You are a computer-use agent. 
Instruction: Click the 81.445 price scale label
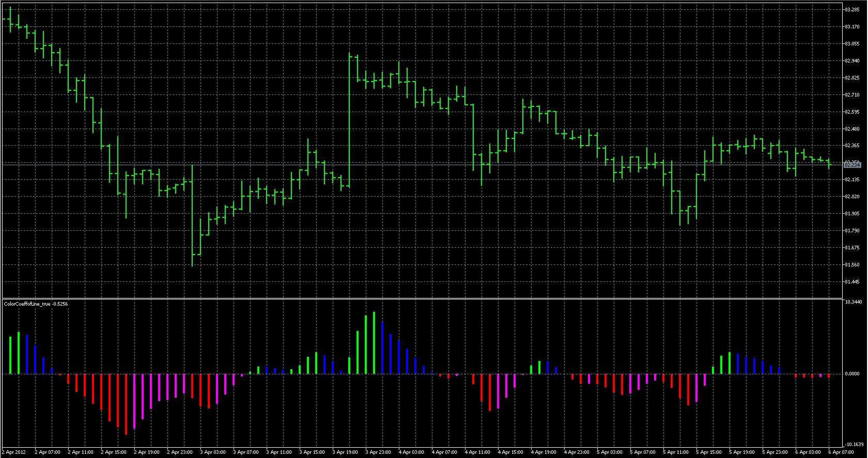point(851,282)
